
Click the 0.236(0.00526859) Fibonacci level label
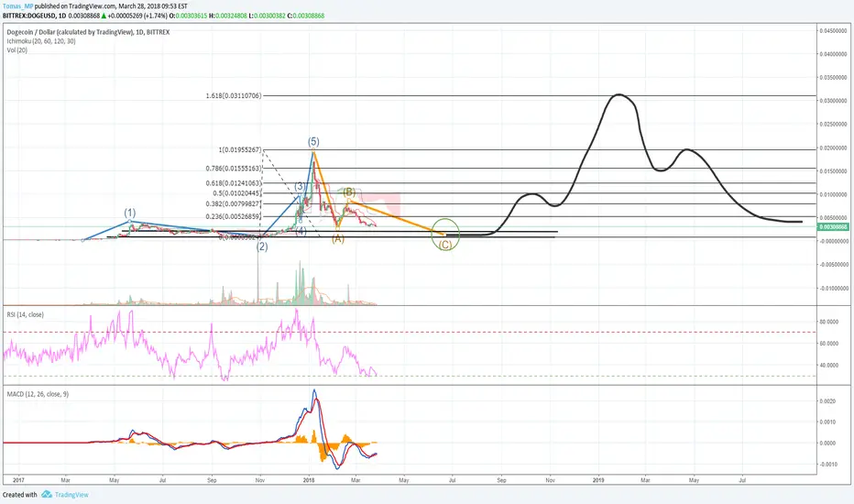click(234, 216)
